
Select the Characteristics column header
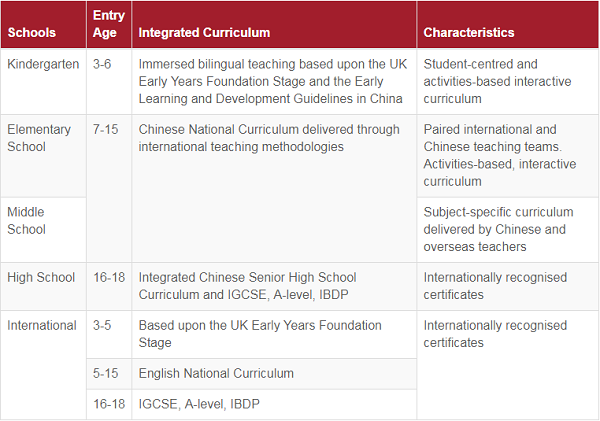(469, 33)
